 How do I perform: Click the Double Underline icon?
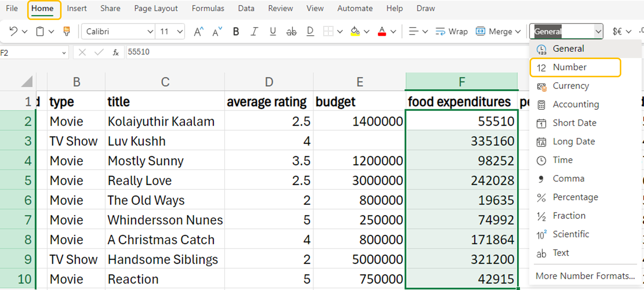tap(310, 31)
